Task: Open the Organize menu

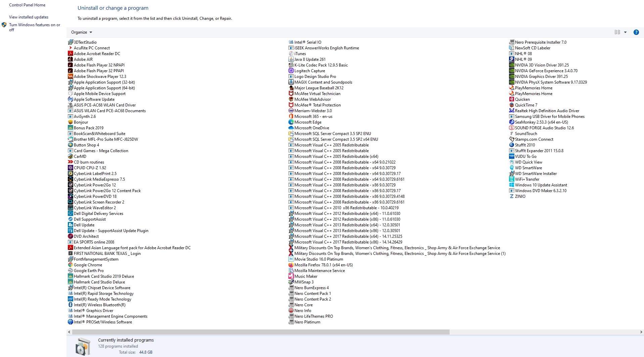Action: [81, 32]
